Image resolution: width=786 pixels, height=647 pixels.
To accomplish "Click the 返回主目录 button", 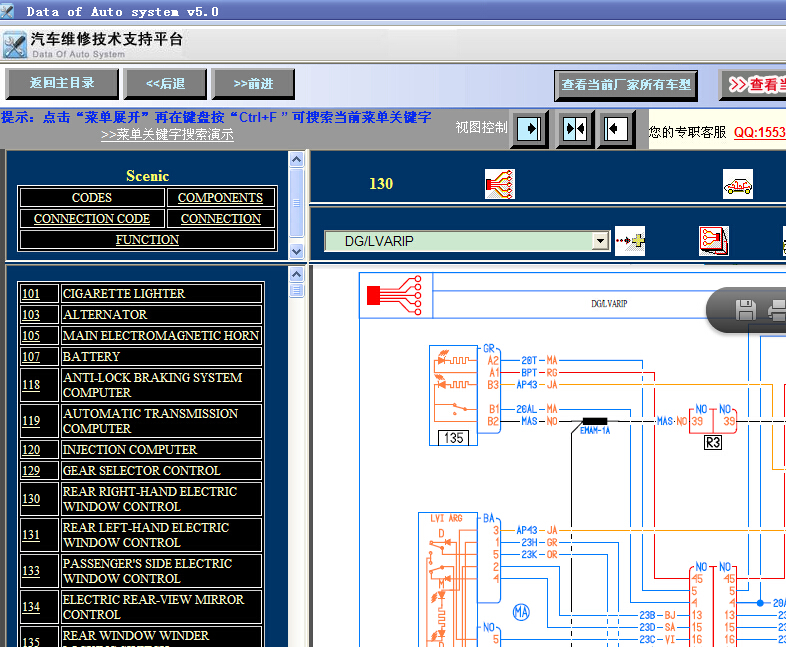I will 62,83.
